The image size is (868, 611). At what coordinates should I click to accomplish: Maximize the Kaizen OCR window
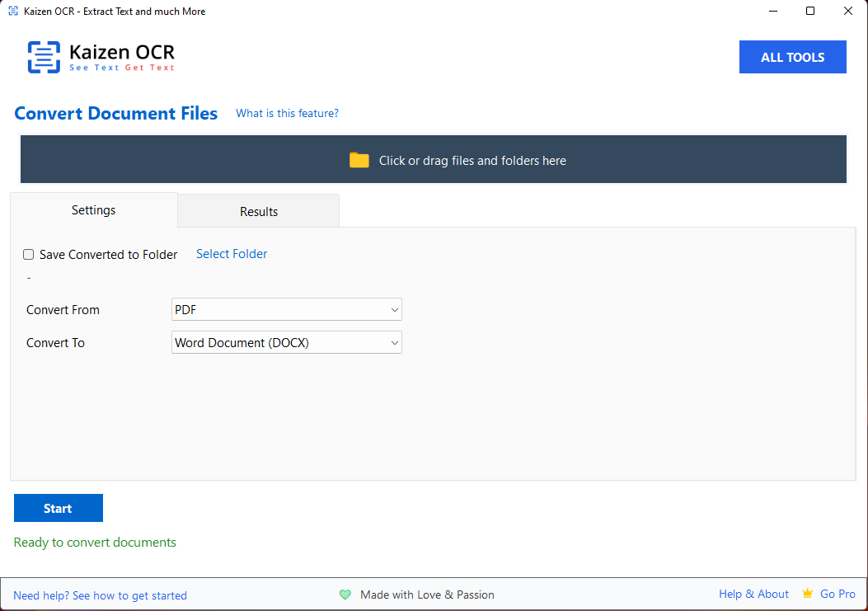tap(810, 12)
